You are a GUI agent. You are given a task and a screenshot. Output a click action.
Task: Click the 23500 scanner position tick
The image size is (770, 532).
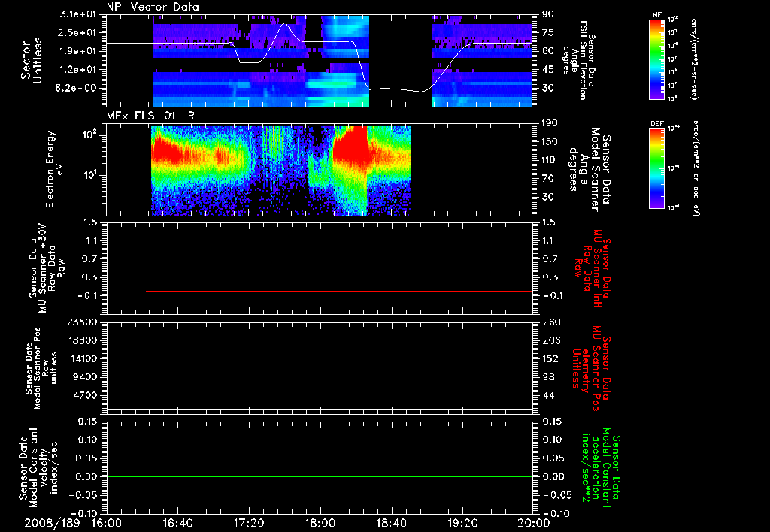point(82,322)
